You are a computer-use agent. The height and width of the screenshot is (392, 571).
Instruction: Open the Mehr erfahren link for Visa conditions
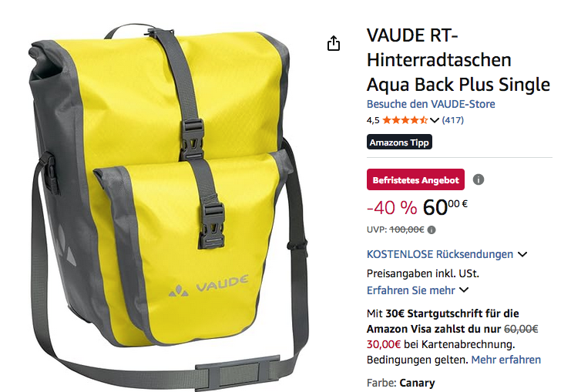click(506, 360)
